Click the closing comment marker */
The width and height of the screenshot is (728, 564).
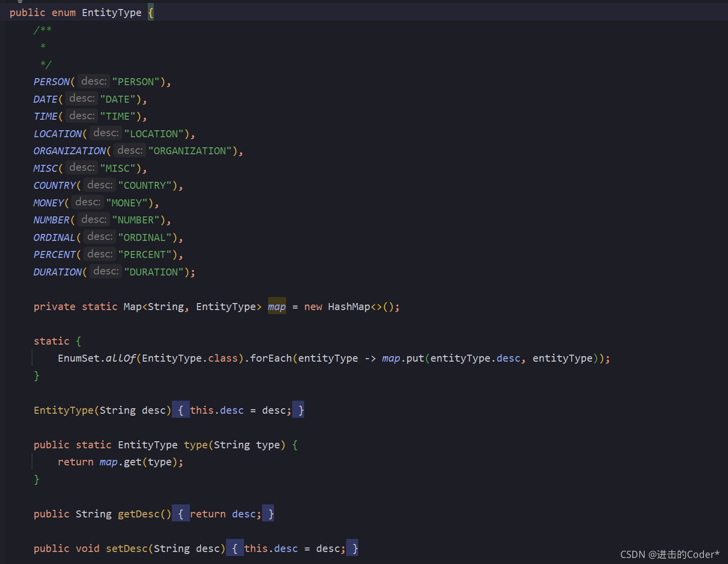[x=46, y=64]
